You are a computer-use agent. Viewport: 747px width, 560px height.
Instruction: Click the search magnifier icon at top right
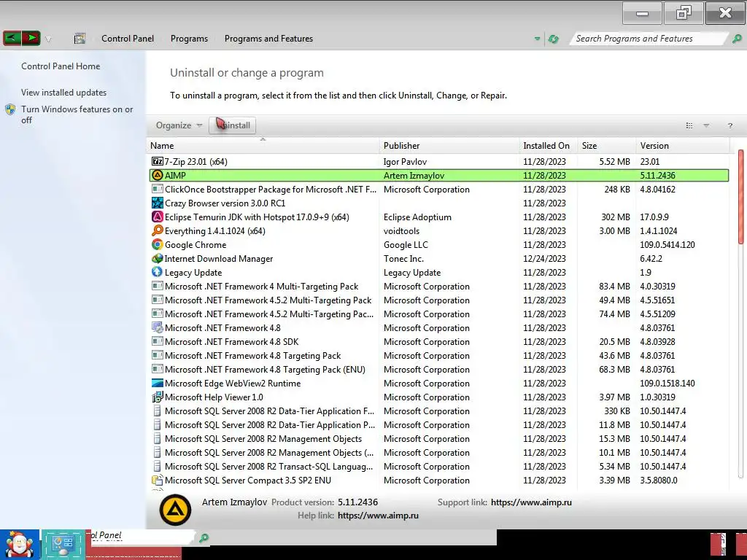coord(737,39)
